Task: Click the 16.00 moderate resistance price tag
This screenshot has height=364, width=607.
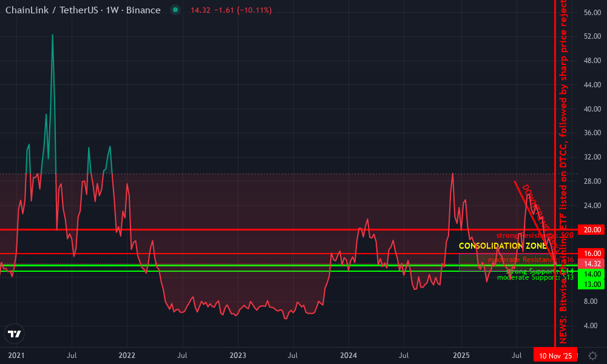Action: (588, 254)
